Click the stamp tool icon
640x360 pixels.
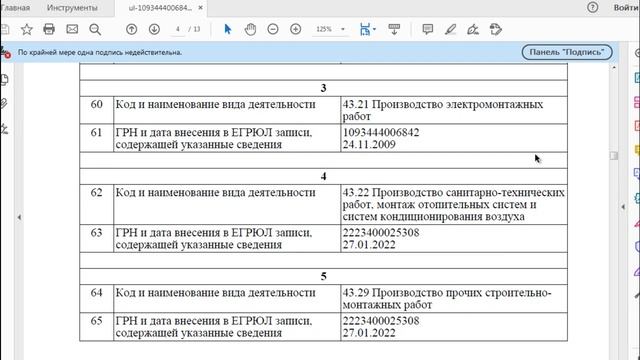[x=496, y=29]
